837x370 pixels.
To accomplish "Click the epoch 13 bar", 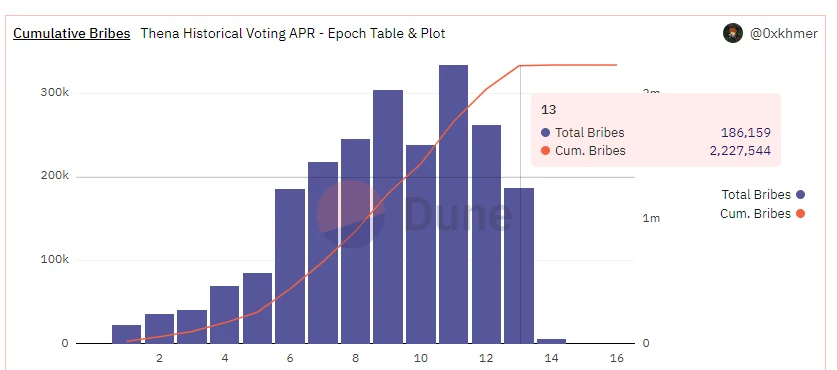I will coord(519,266).
